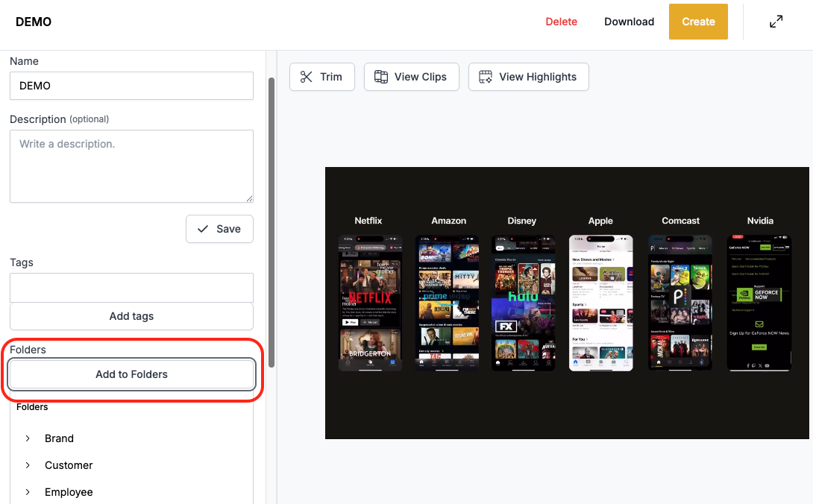Click the description box resize handle

(x=249, y=198)
